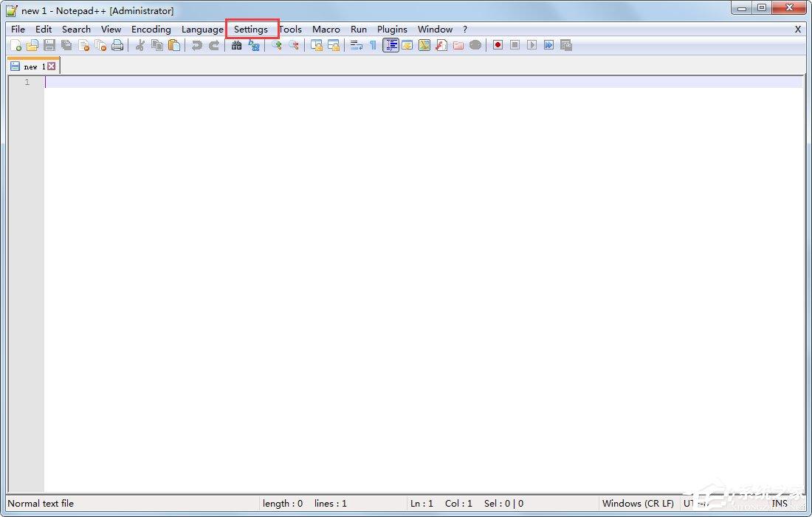The width and height of the screenshot is (812, 517).
Task: Click the Zoom In magnifier icon
Action: coord(277,46)
